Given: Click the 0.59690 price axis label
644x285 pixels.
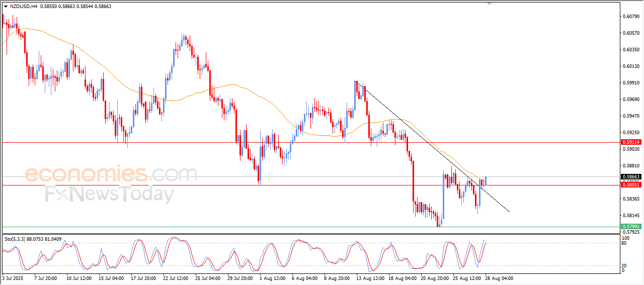Looking at the screenshot, I should point(631,100).
